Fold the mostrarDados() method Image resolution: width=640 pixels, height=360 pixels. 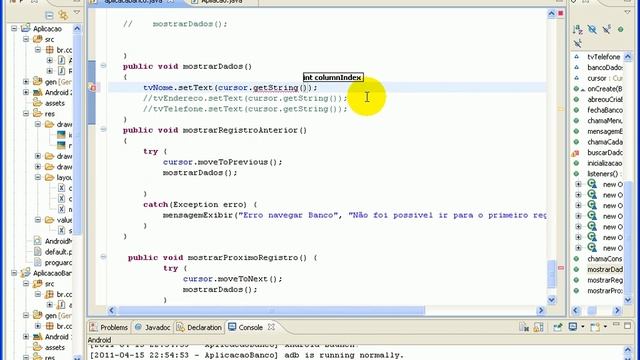pyautogui.click(x=103, y=66)
